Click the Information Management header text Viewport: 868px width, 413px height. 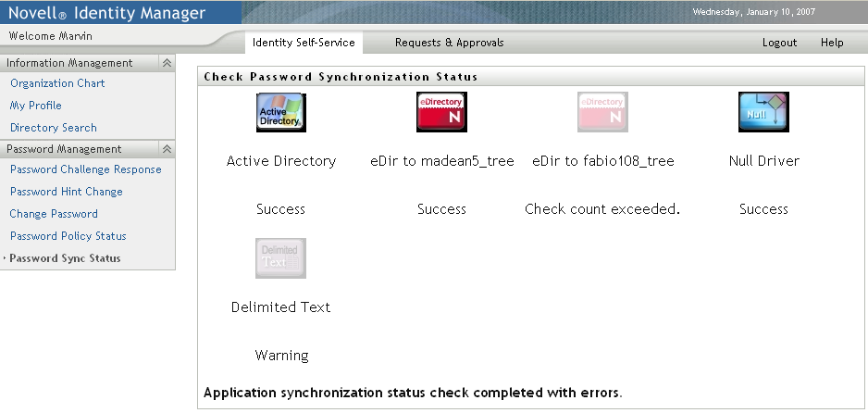click(69, 63)
